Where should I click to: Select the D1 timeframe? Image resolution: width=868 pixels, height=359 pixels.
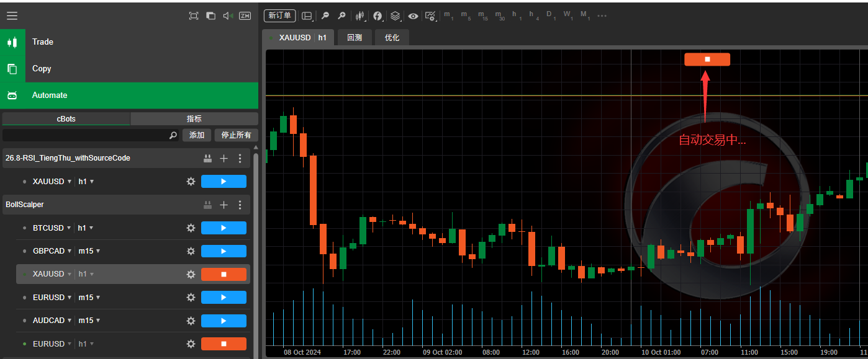tap(550, 16)
